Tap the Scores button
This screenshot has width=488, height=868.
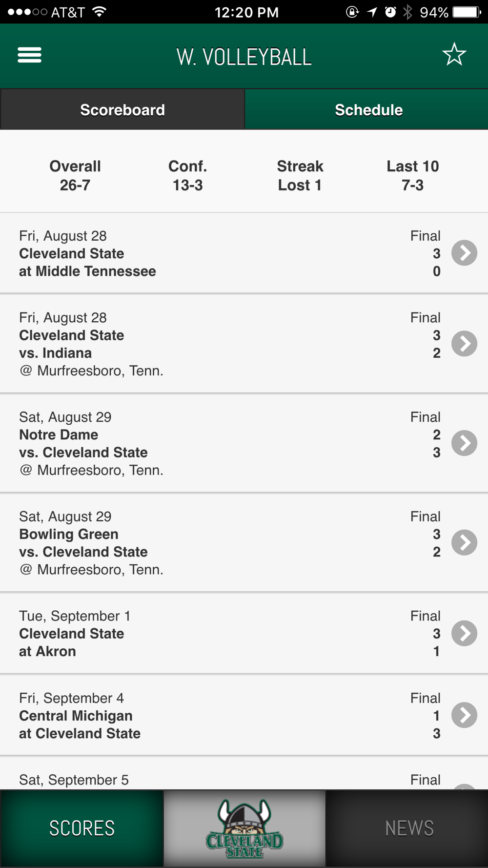(81, 828)
